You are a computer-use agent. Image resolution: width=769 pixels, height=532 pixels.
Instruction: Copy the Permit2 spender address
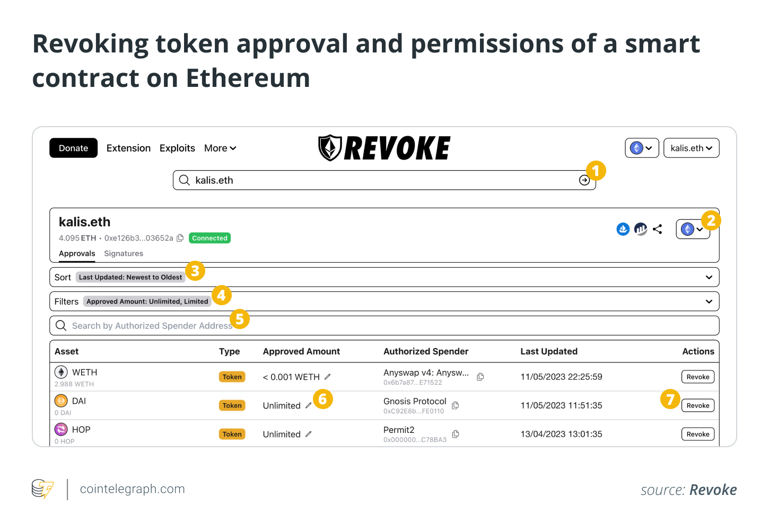pos(456,434)
